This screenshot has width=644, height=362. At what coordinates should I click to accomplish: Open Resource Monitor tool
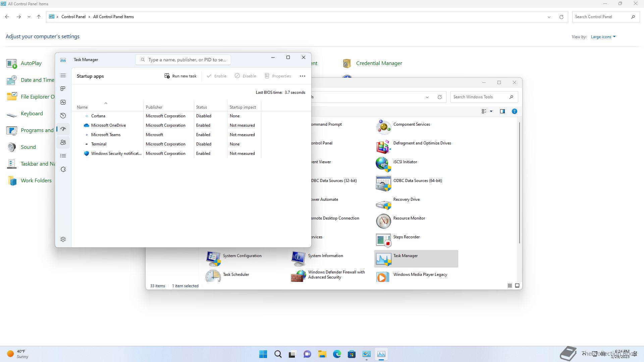click(416, 221)
